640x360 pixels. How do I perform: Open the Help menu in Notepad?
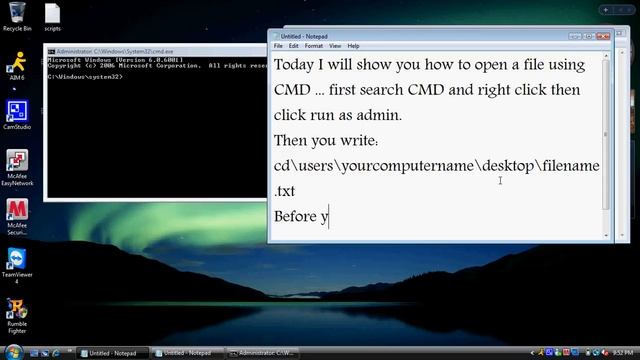tap(353, 46)
